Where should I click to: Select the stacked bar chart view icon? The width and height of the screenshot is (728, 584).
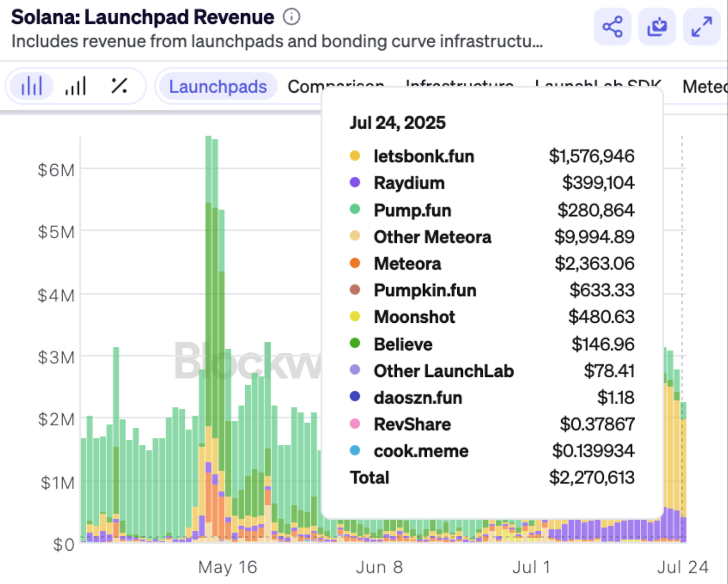[x=31, y=86]
